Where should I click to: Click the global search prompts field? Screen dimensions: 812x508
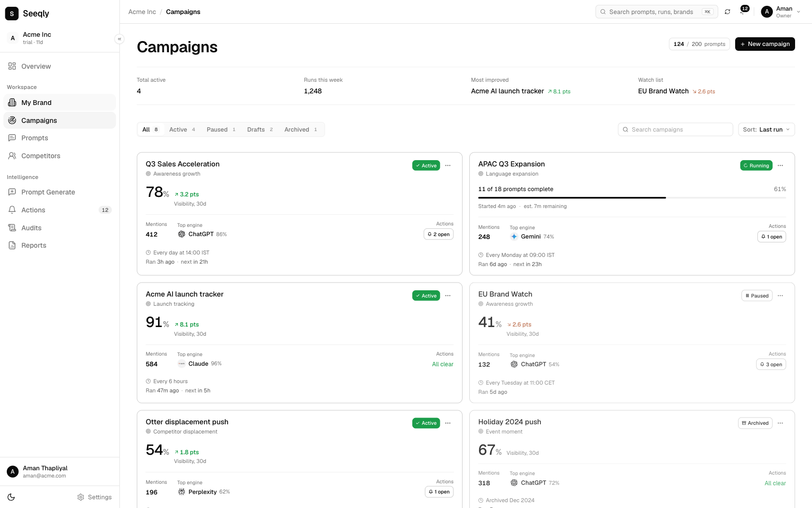pos(656,12)
